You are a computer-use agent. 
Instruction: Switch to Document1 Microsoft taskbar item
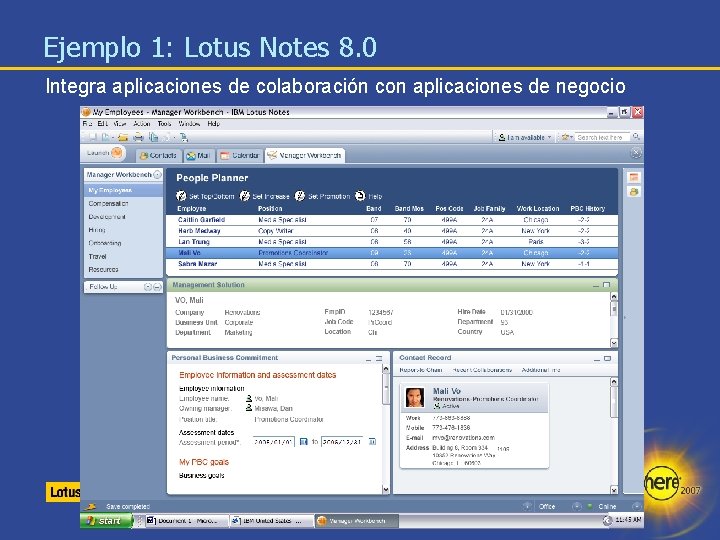[186, 520]
